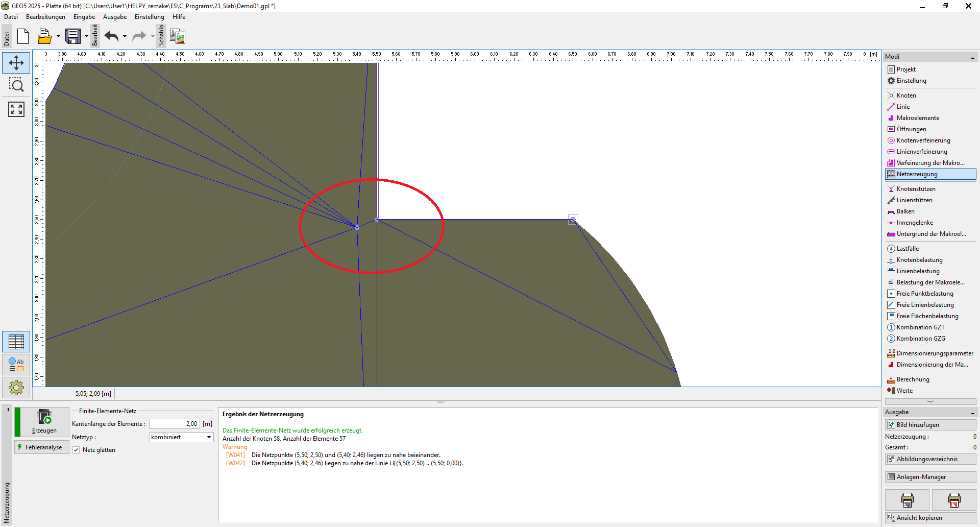980x527 pixels.
Task: Click the Fehleranalyse button
Action: [x=42, y=447]
